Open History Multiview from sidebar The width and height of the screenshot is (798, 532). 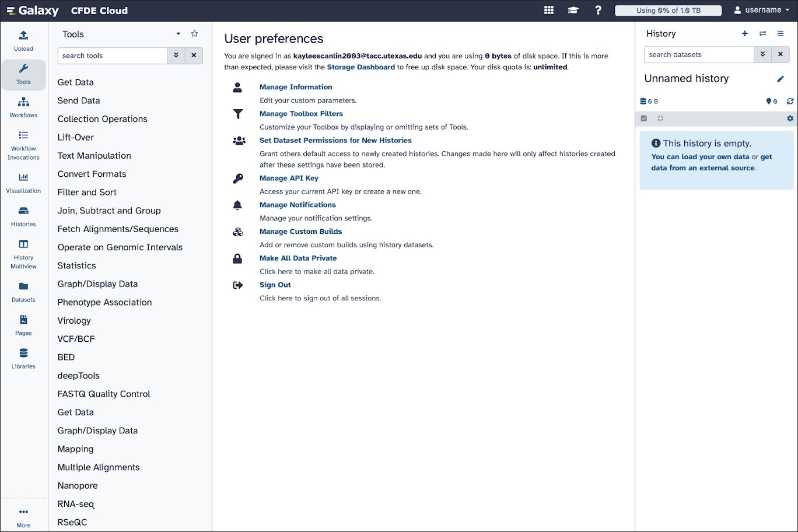pos(23,254)
